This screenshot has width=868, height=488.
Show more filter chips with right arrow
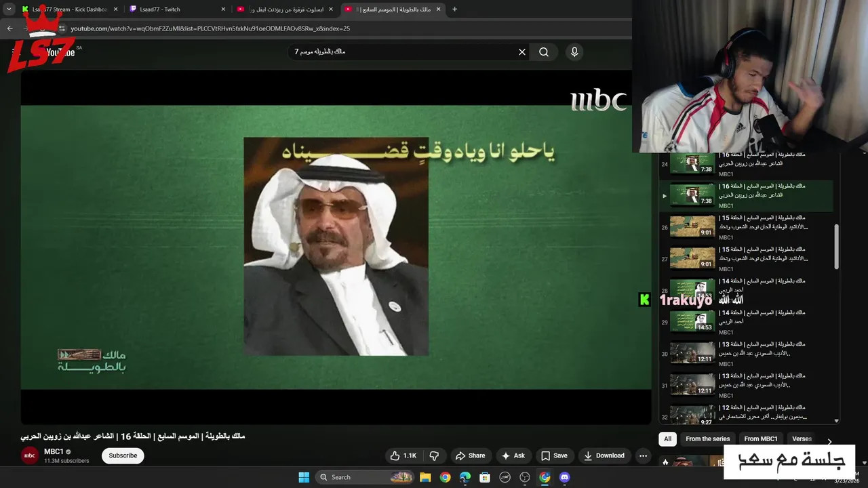tap(829, 441)
